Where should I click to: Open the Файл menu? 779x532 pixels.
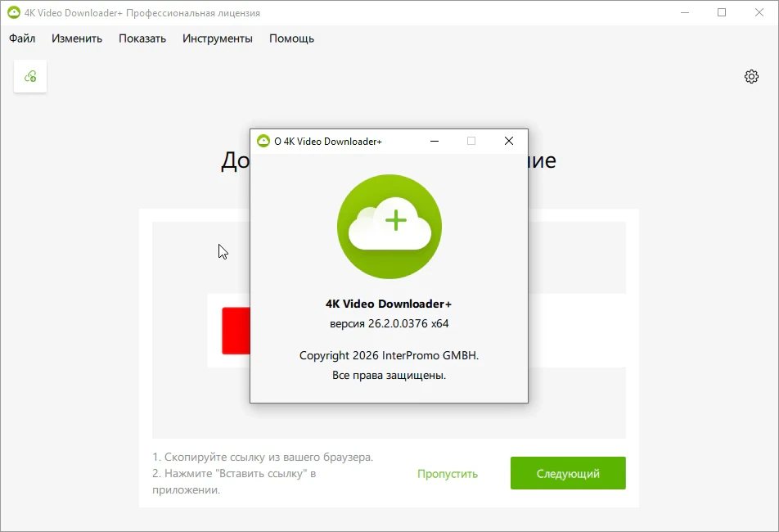pyautogui.click(x=22, y=38)
